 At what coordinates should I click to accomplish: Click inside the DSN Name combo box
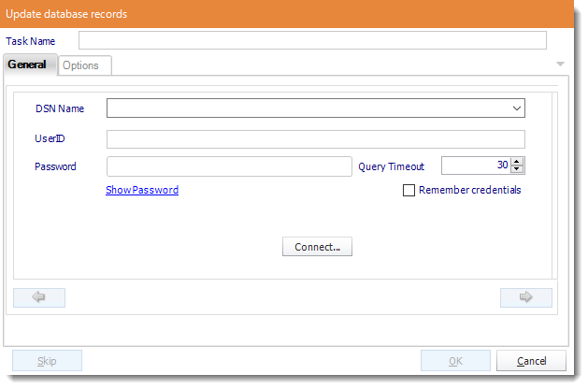click(316, 108)
